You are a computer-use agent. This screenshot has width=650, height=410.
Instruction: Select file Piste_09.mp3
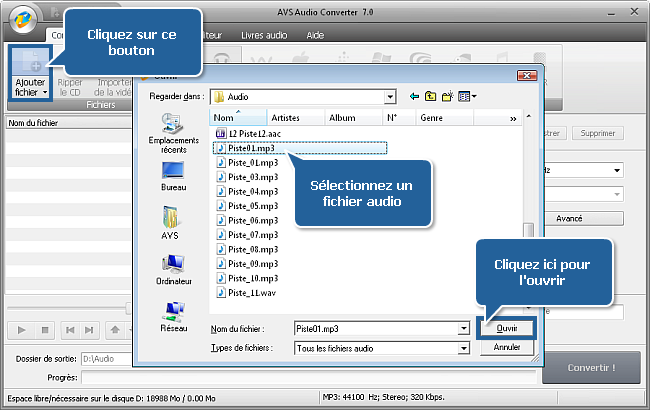tap(247, 264)
